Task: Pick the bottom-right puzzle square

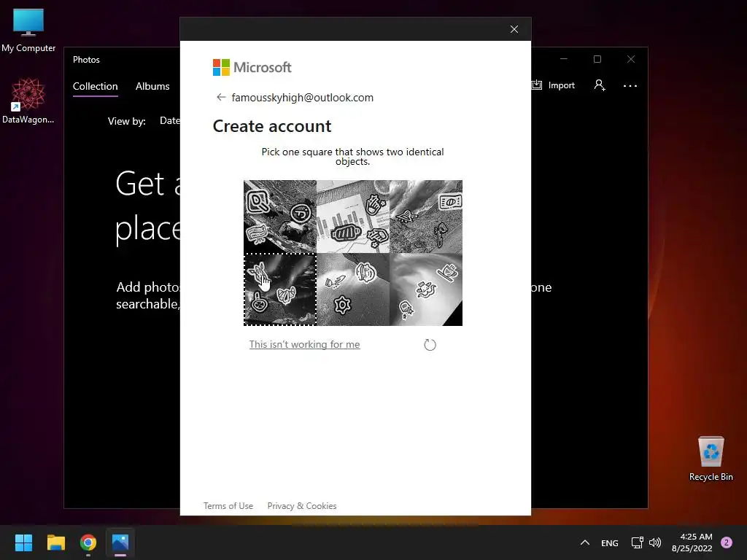Action: 426,289
